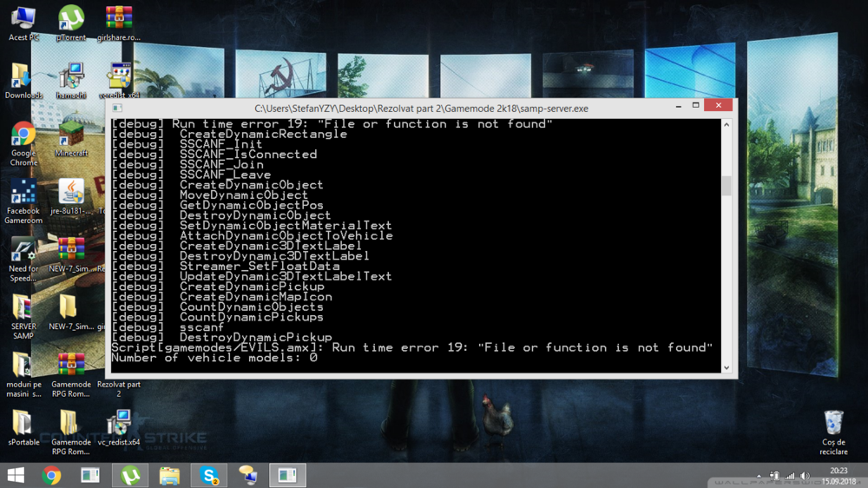
Task: Click the line "CreateDynamicPickup"
Action: click(252, 287)
